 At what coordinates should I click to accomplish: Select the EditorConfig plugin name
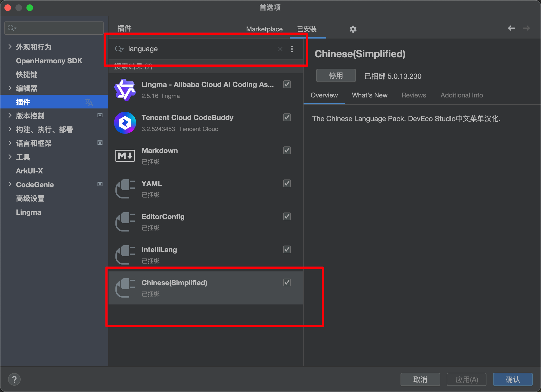click(x=163, y=217)
